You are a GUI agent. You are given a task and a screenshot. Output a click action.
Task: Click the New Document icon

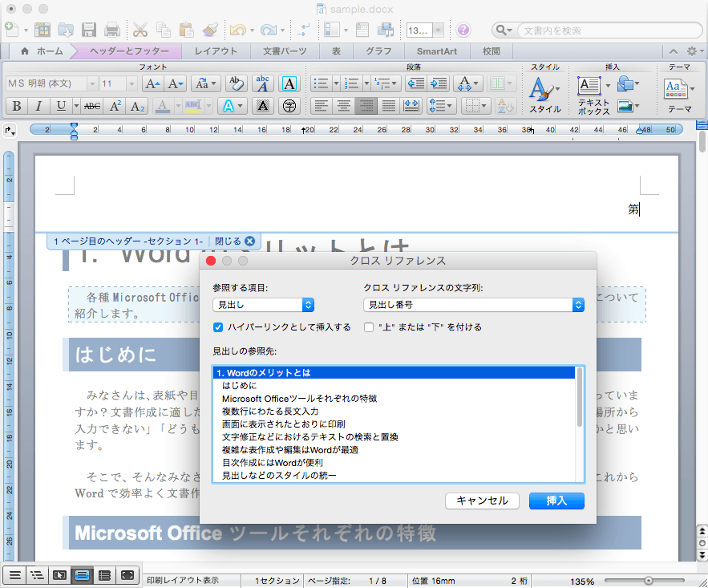click(12, 30)
